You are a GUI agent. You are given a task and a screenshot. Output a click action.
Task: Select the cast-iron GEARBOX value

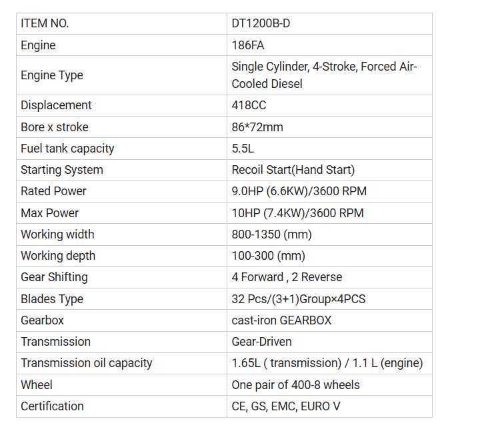[x=281, y=320]
